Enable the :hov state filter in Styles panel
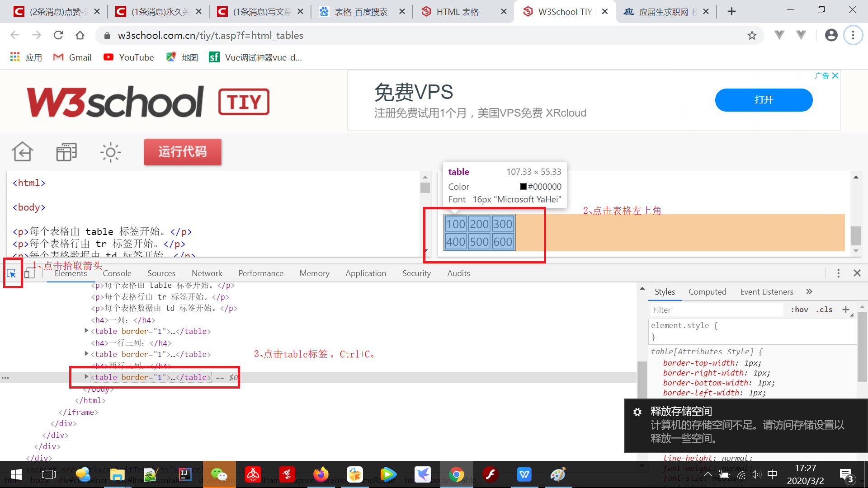Image resolution: width=868 pixels, height=488 pixels. coord(799,310)
